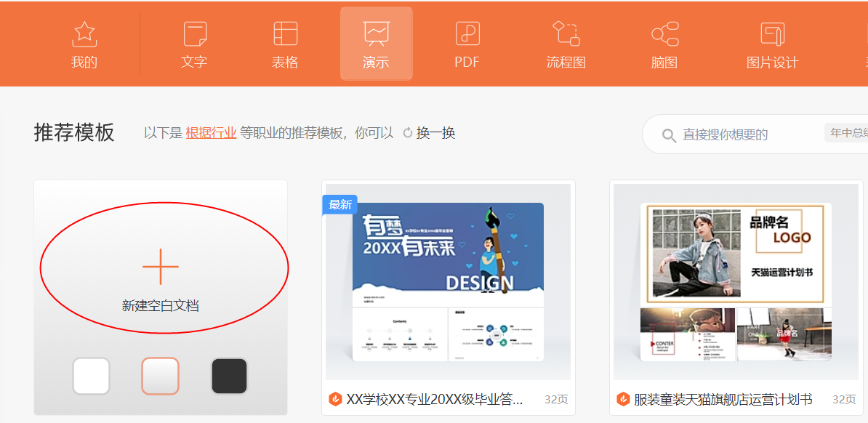Select the white background theme swatch
The height and width of the screenshot is (423, 868).
coord(91,376)
